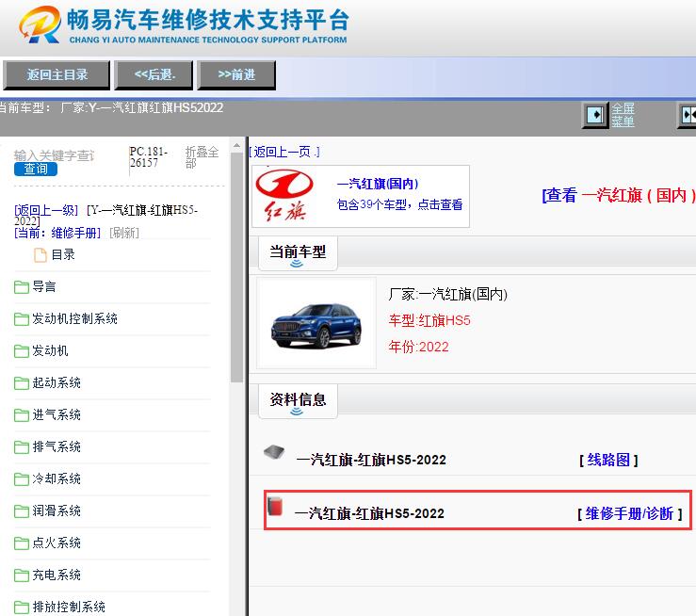This screenshot has width=696, height=616.
Task: Click the 红旗 brand logo
Action: point(284,196)
